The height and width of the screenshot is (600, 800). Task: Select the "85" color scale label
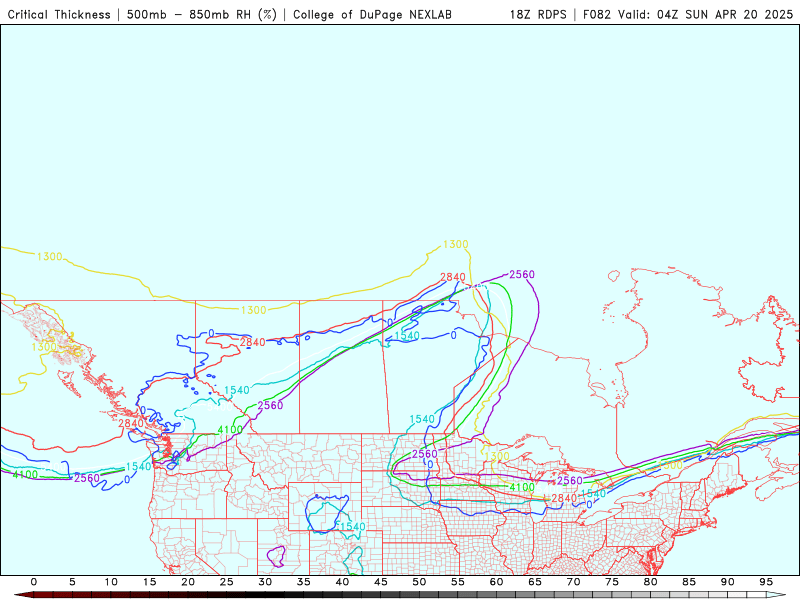click(x=689, y=582)
